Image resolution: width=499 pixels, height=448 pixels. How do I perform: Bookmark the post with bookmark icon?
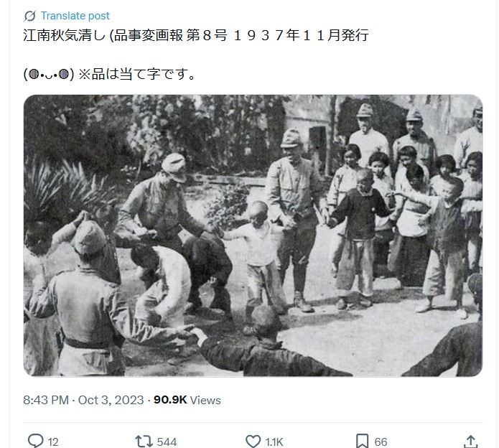pos(362,442)
